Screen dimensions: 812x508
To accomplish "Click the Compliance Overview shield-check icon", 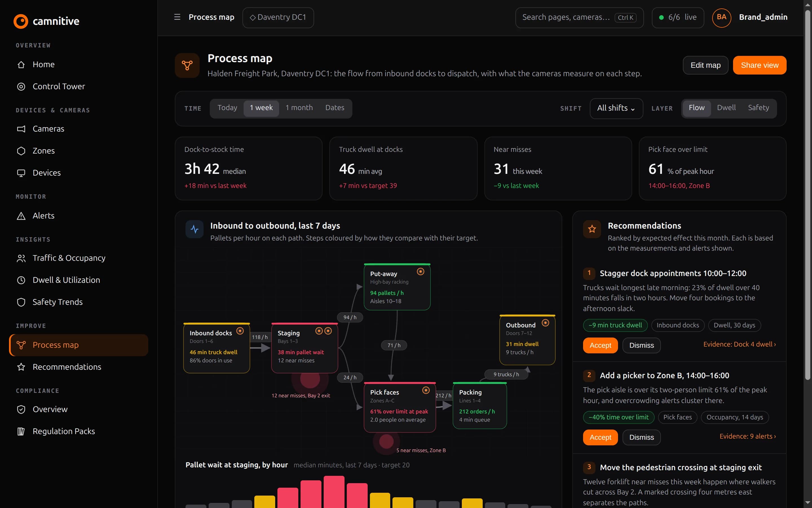I will coord(21,409).
